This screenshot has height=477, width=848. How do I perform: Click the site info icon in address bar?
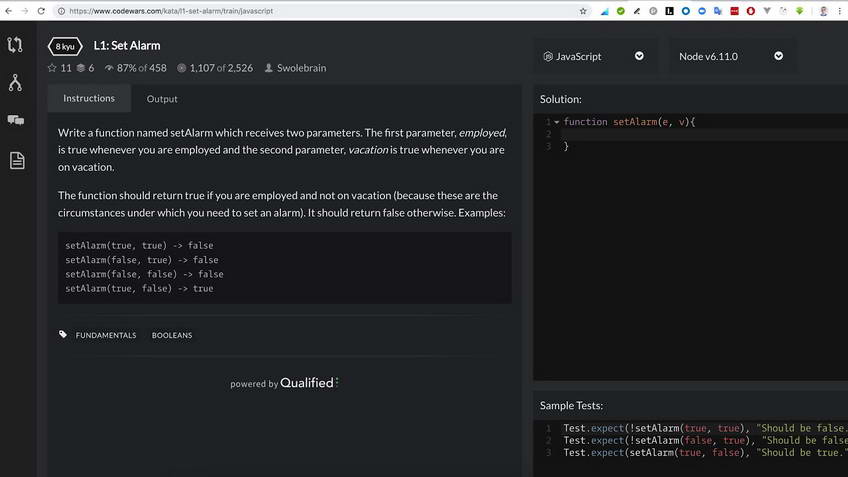[62, 11]
